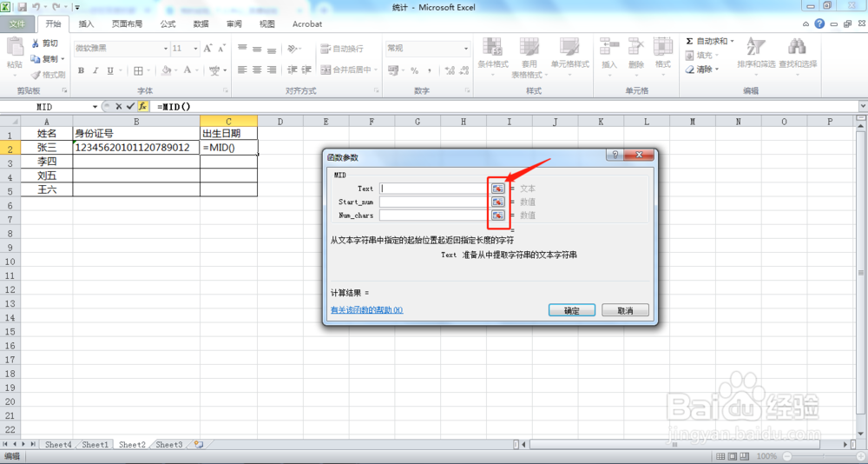The height and width of the screenshot is (464, 868).
Task: Click the Percent Style icon
Action: coord(414,70)
